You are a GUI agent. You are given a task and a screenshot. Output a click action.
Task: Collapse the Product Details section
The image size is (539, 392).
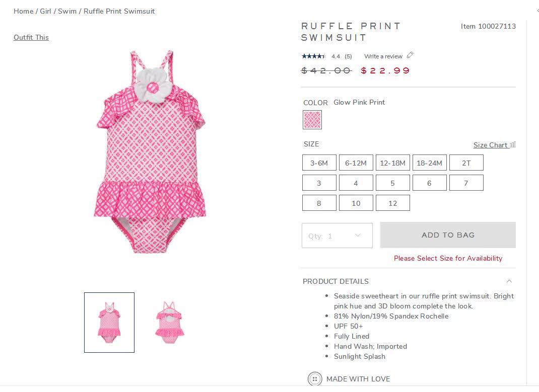tap(509, 281)
